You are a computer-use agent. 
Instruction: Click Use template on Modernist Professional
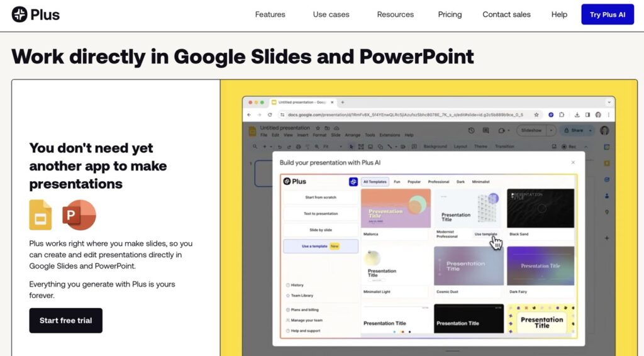tap(486, 234)
